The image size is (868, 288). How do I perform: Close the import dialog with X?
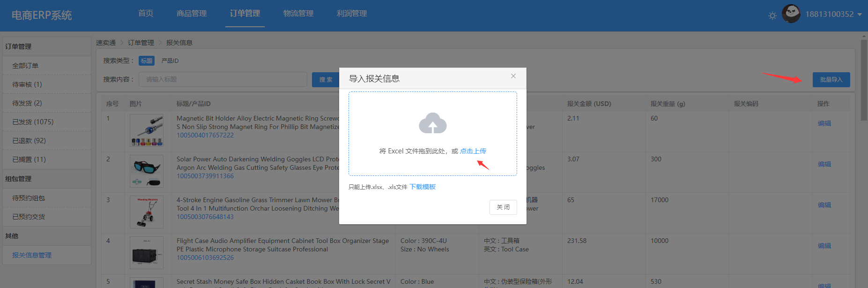513,76
